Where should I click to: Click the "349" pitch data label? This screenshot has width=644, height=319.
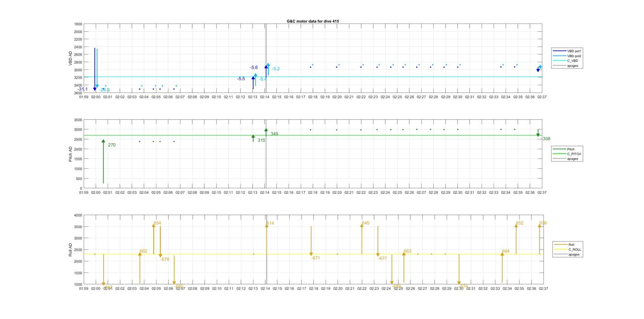point(274,134)
